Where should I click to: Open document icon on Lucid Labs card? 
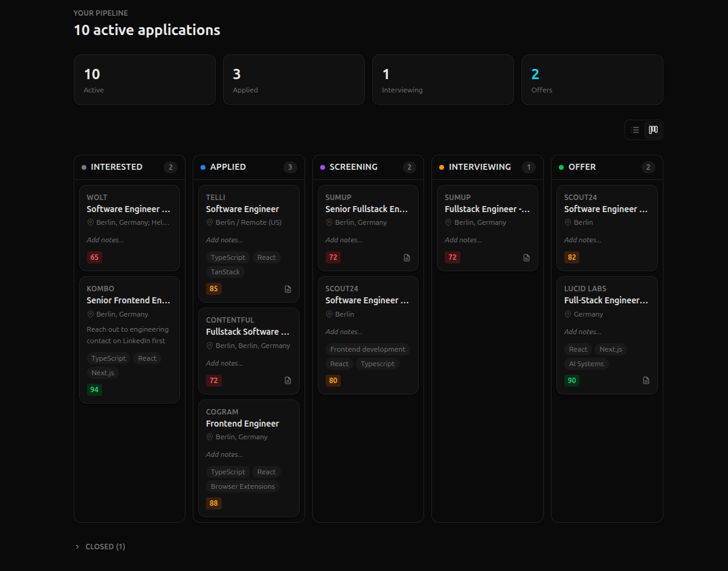(646, 381)
